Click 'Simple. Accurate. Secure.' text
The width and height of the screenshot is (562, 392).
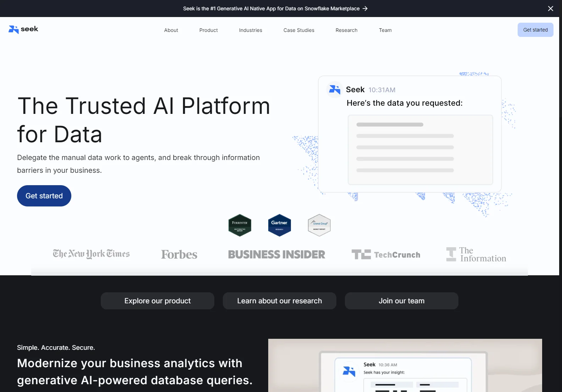[56, 348]
